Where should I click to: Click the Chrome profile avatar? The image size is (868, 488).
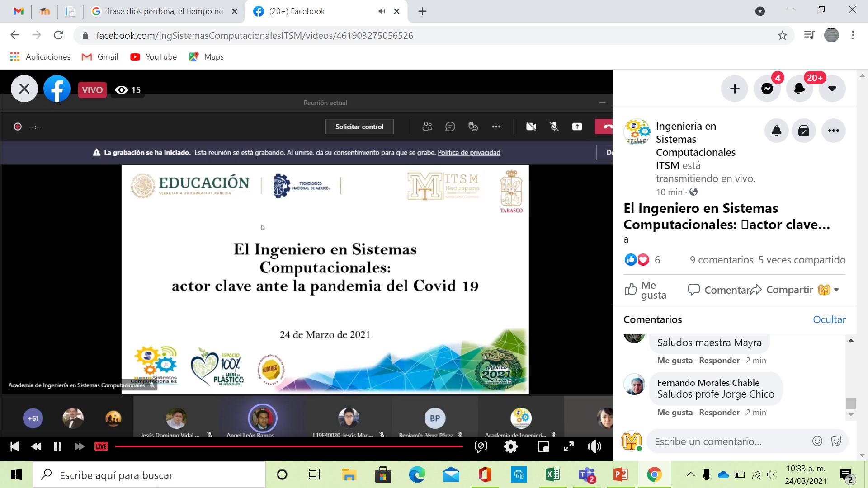831,35
